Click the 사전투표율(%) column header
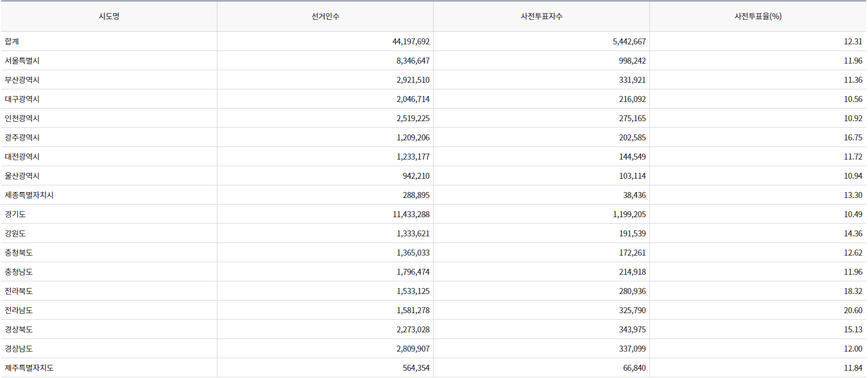Image resolution: width=868 pixels, height=378 pixels. pyautogui.click(x=757, y=16)
